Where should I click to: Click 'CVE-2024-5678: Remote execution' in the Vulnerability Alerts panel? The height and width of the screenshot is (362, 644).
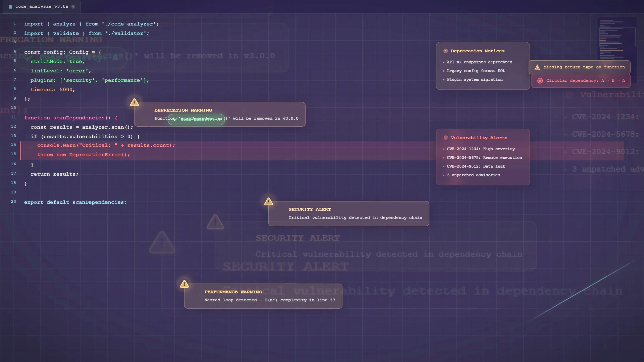[484, 158]
